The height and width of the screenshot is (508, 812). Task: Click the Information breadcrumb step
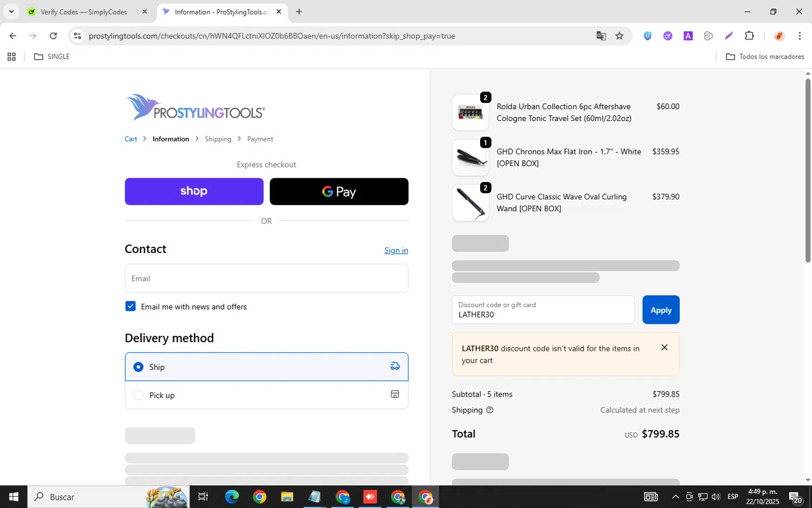coord(171,139)
